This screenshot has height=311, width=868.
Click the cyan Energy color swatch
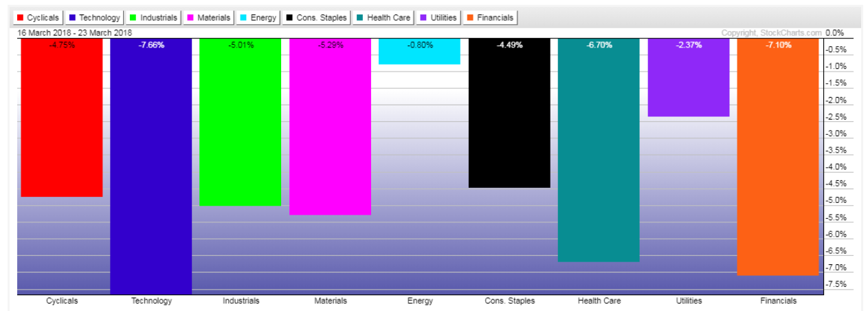tap(243, 18)
